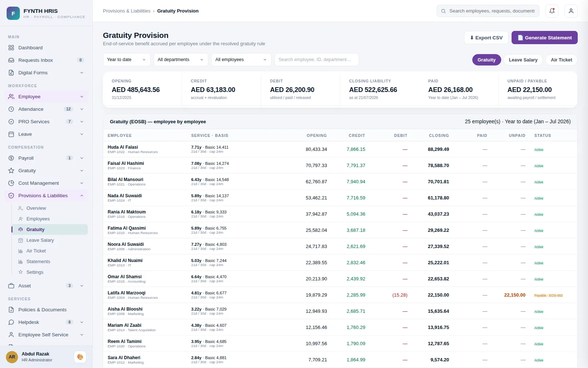Open the Overview submenu item
The height and width of the screenshot is (368, 588).
tap(50, 208)
